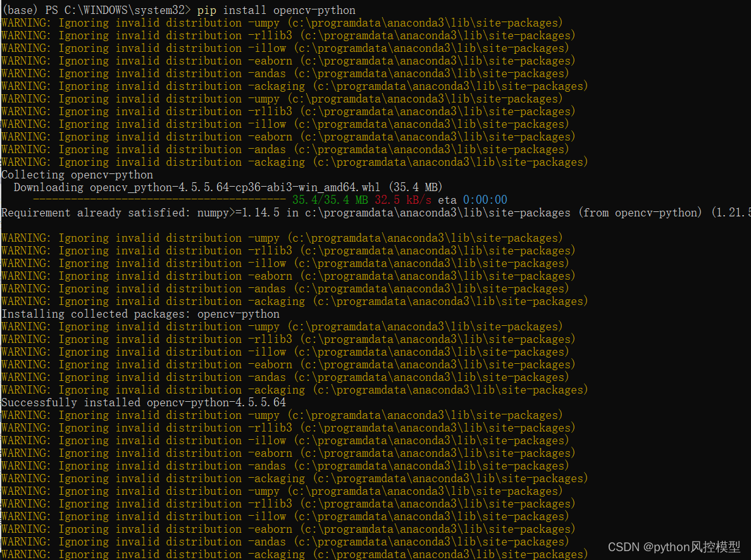Click the 'Downloading opencv_python-4.5.5.64-cp36-abi3-win_amd64.whl' filename
Viewport: 751px width, 560px height.
click(x=197, y=187)
